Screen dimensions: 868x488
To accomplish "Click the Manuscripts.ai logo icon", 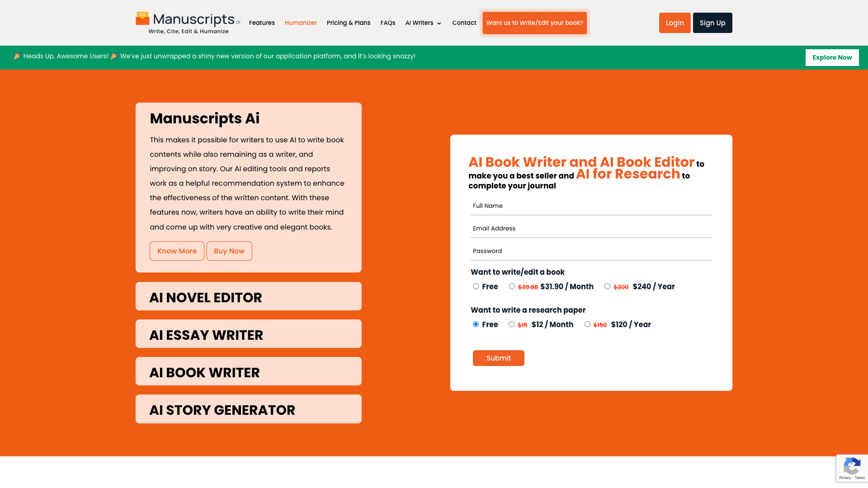I will point(142,18).
